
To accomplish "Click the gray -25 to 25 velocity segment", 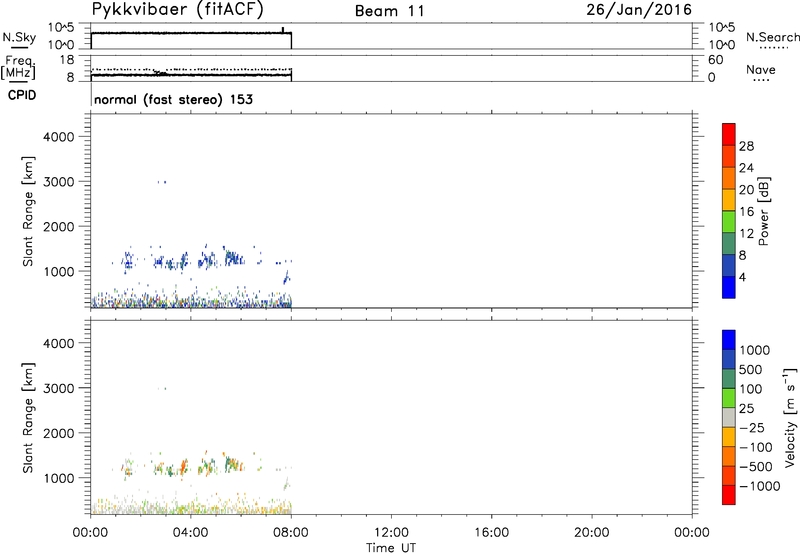I will (x=729, y=417).
